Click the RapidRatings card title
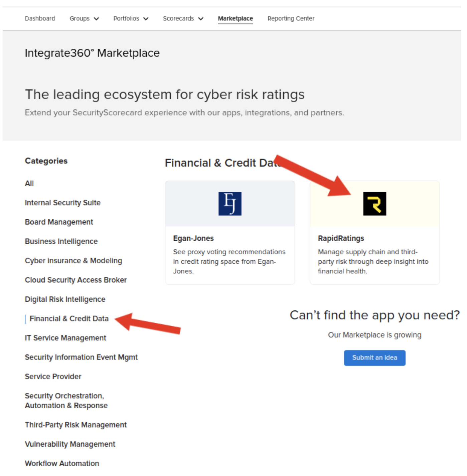467x476 pixels. point(341,238)
